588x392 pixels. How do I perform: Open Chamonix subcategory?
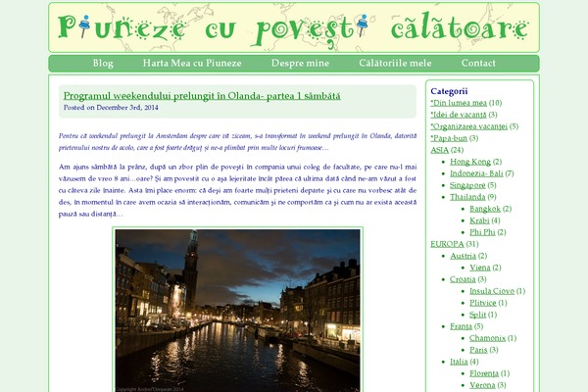(487, 338)
